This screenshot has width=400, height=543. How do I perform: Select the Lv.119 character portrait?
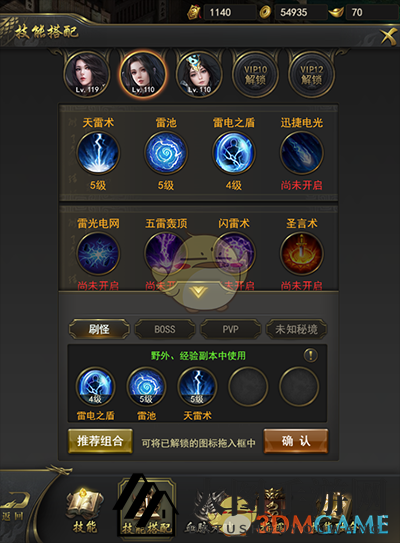(87, 74)
